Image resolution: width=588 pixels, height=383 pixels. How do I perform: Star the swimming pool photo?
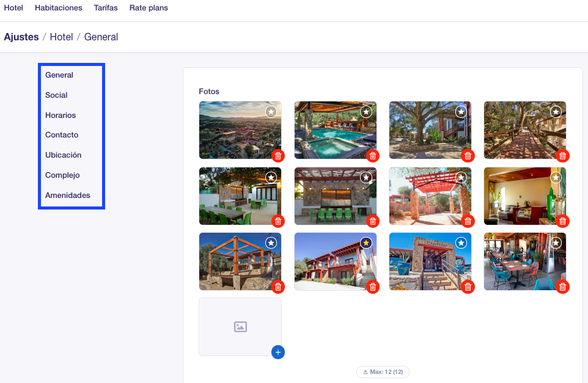pyautogui.click(x=366, y=112)
